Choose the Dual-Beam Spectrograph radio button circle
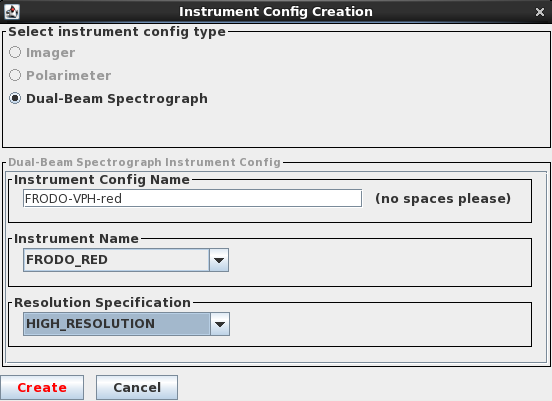This screenshot has width=552, height=401. click(x=15, y=98)
